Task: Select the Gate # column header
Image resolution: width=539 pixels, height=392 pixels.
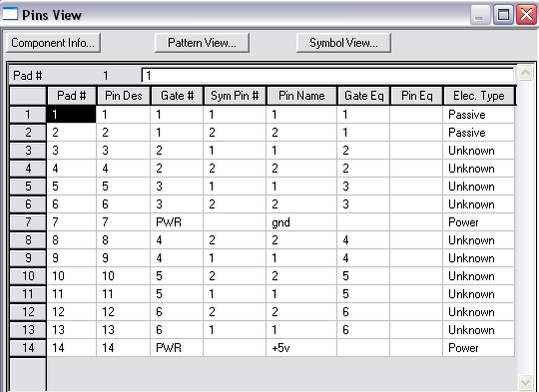Action: point(177,96)
